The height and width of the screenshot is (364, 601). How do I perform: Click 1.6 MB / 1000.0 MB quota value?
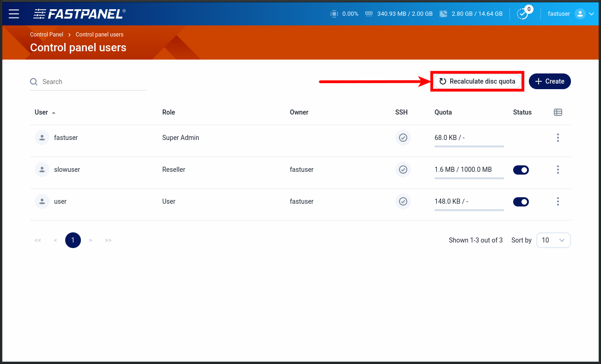tap(463, 170)
